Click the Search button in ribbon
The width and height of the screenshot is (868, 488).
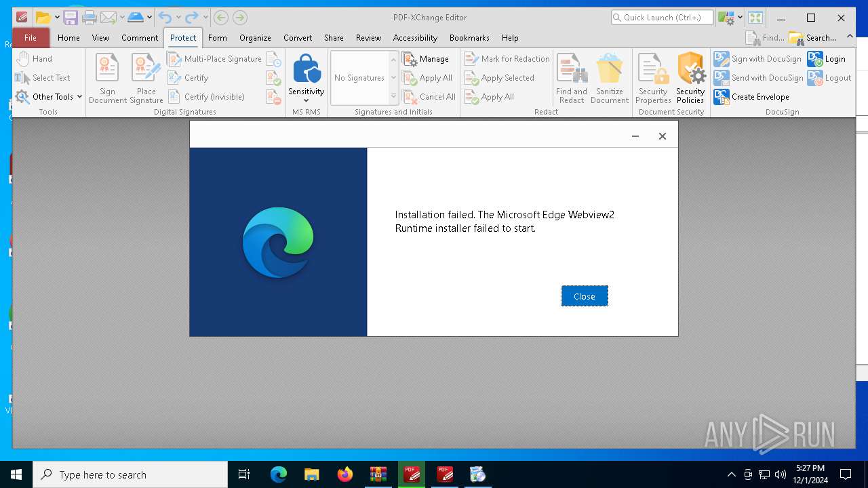point(812,38)
